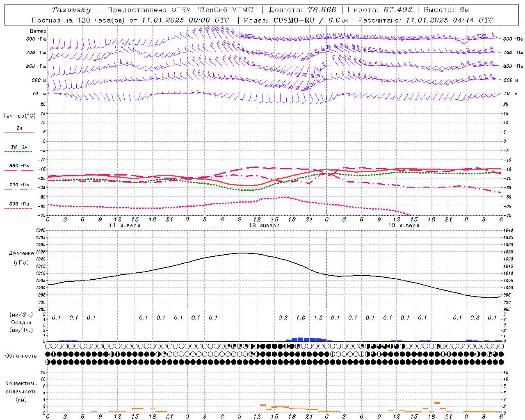Click the 'Облачность' cloudiness label
The width and height of the screenshot is (525, 420).
pos(21,356)
